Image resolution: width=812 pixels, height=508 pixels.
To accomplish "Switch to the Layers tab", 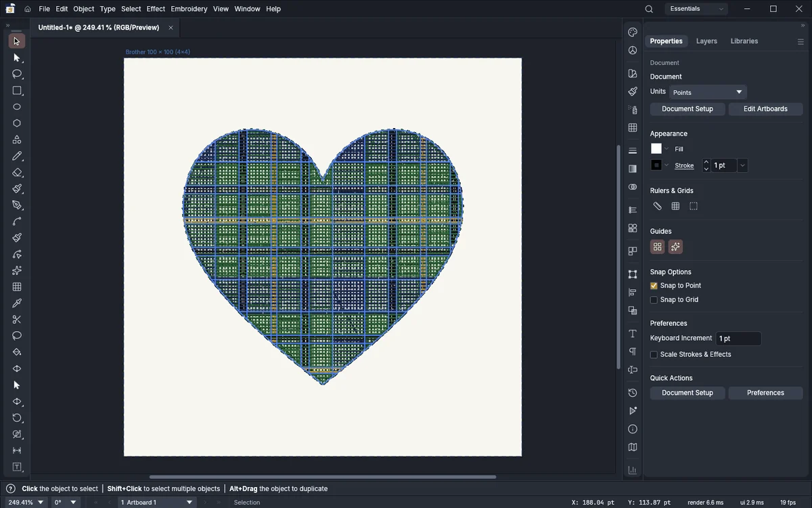I will coord(706,41).
